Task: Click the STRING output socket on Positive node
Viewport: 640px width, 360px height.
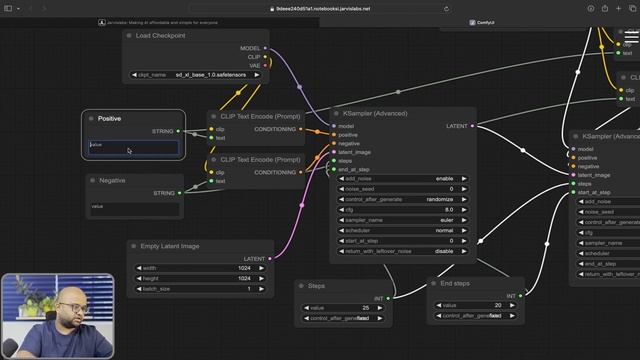Action: point(178,131)
